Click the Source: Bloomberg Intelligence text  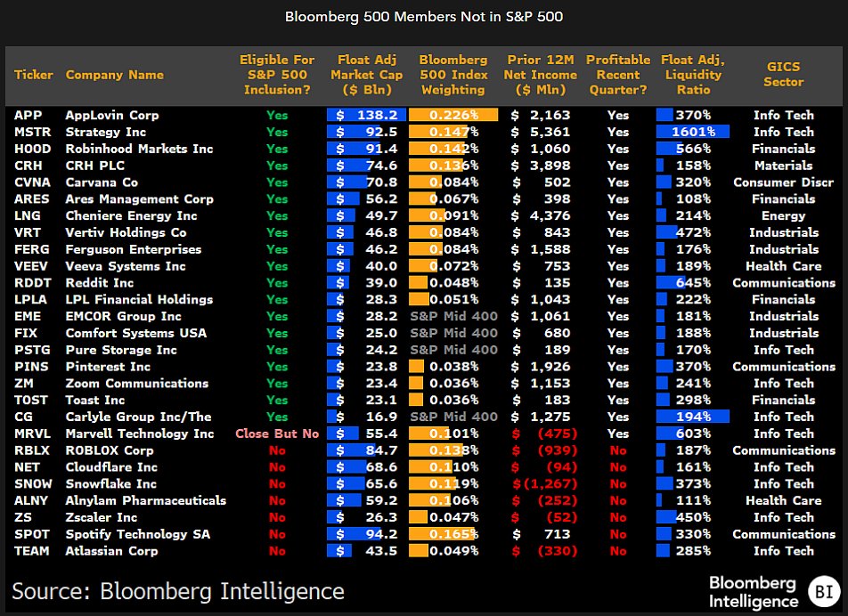point(178,590)
